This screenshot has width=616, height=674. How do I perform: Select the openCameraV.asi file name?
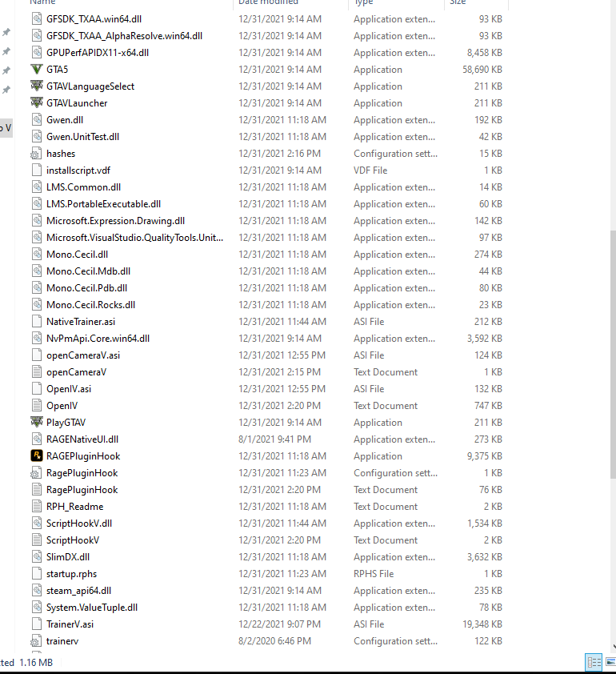pos(83,355)
